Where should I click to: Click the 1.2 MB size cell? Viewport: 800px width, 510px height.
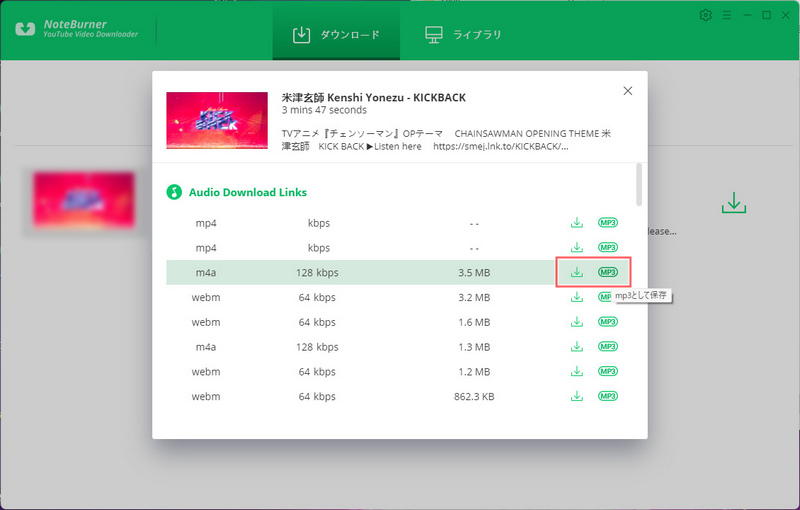coord(474,372)
